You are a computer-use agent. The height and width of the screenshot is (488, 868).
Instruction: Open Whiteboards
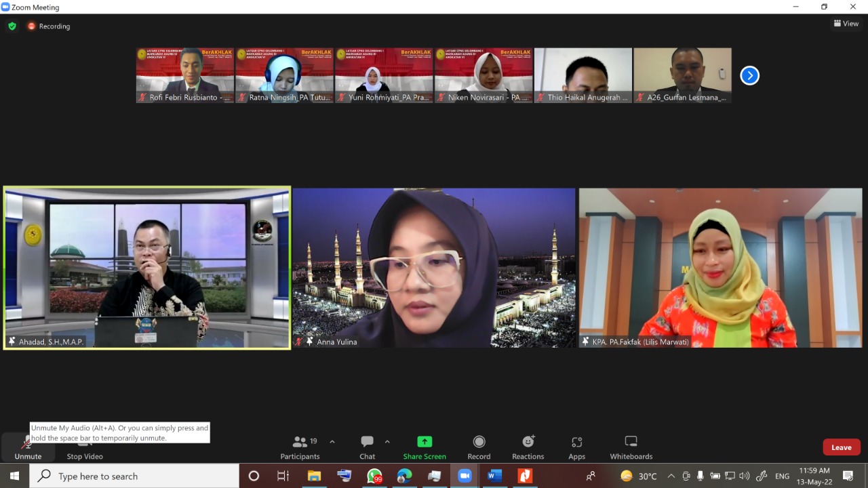631,447
